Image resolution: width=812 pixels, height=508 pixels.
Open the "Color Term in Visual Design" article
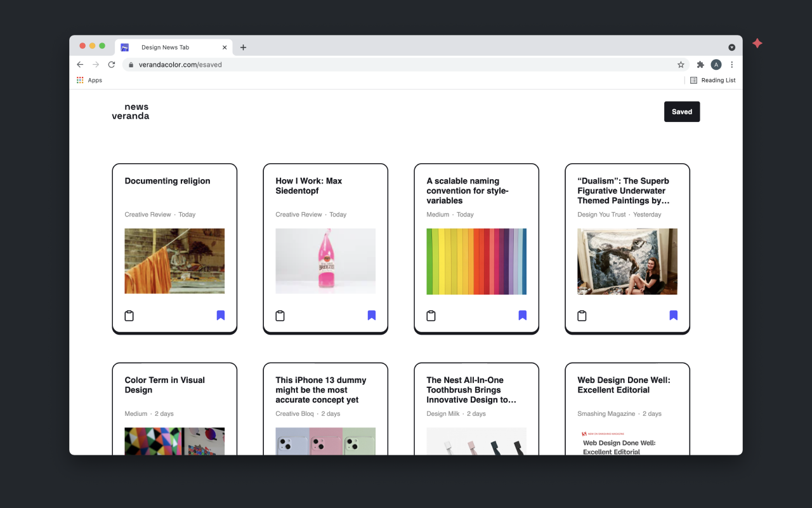(165, 384)
